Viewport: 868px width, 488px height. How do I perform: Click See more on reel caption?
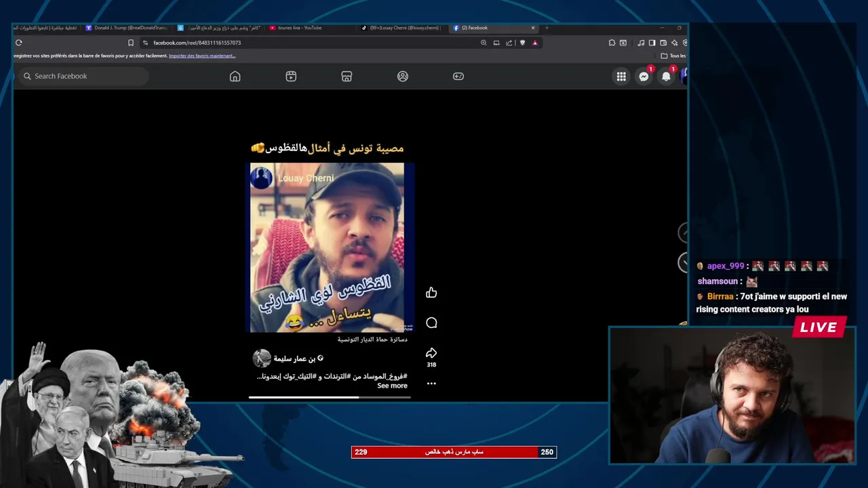392,386
